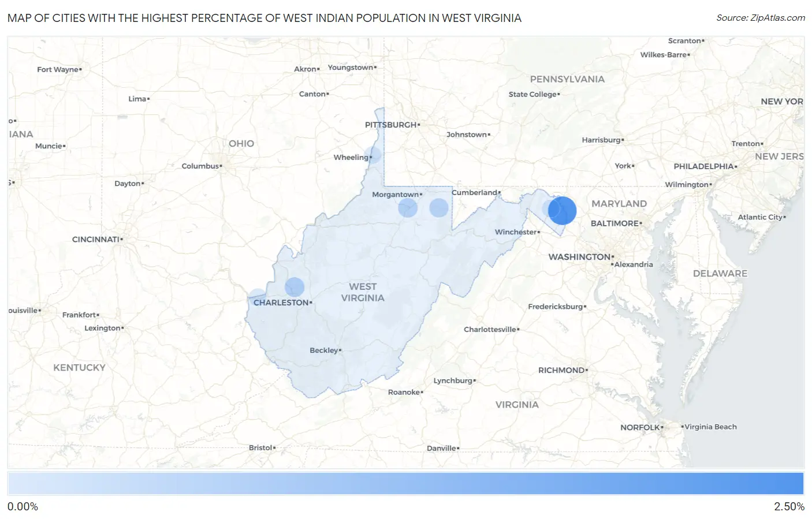Click the 0.00% legend label
This screenshot has width=812, height=519.
pyautogui.click(x=23, y=506)
